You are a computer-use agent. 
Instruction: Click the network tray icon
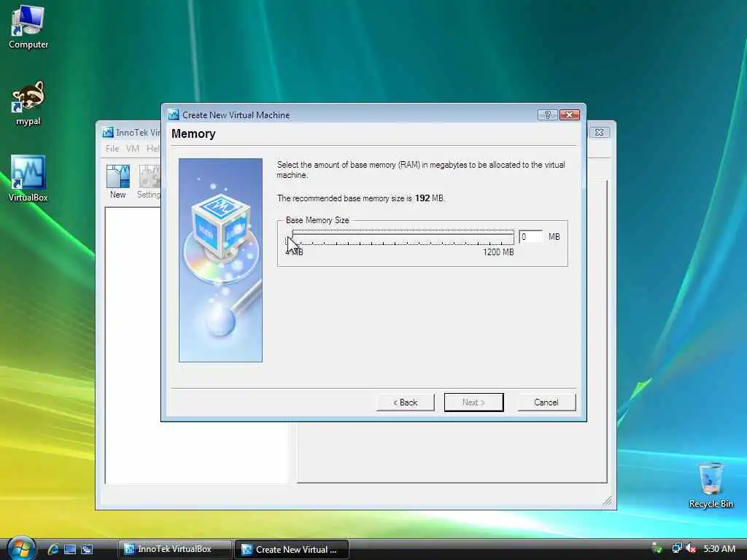click(676, 548)
